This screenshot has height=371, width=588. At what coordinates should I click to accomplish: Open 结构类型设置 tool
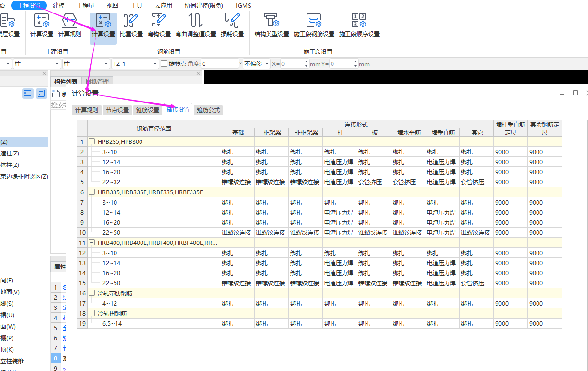pyautogui.click(x=272, y=26)
